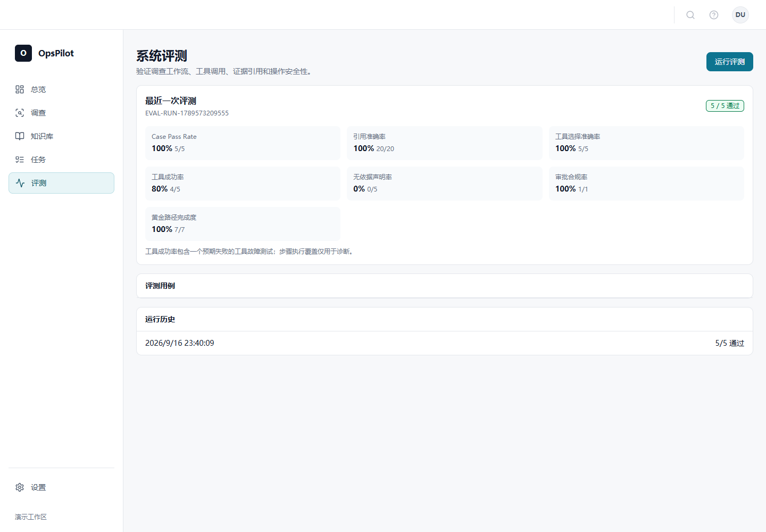Click the Case Pass Rate metric card

pos(243,143)
